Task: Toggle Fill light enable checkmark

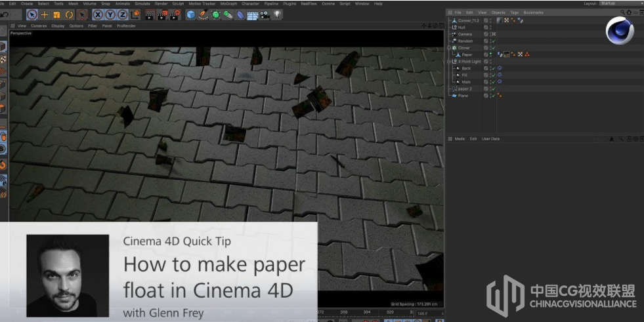Action: pos(493,75)
